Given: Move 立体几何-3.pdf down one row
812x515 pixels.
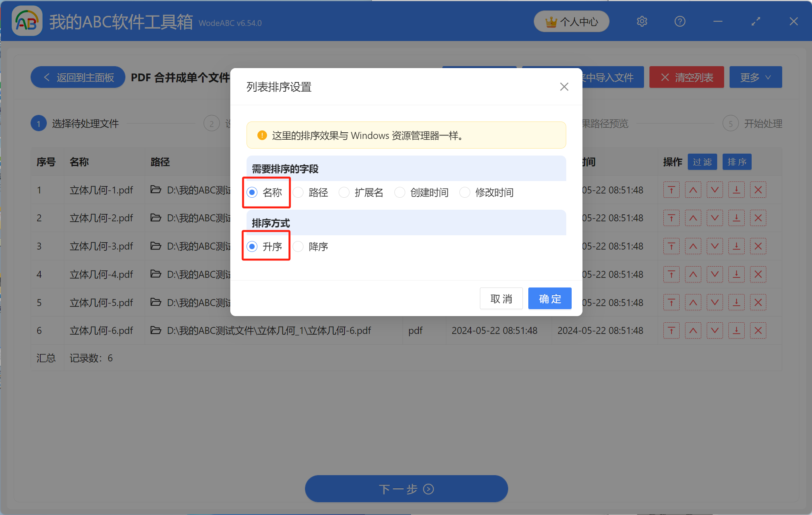Looking at the screenshot, I should coord(715,246).
